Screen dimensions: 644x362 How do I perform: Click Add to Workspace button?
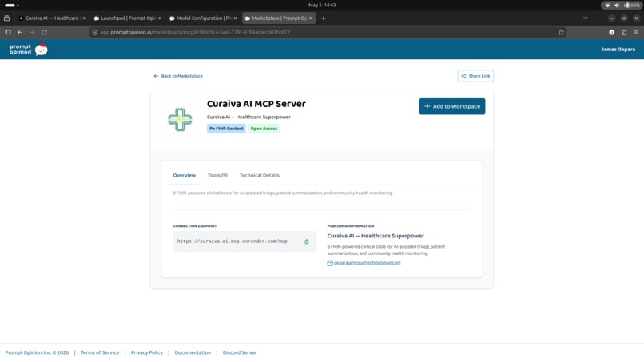point(451,106)
